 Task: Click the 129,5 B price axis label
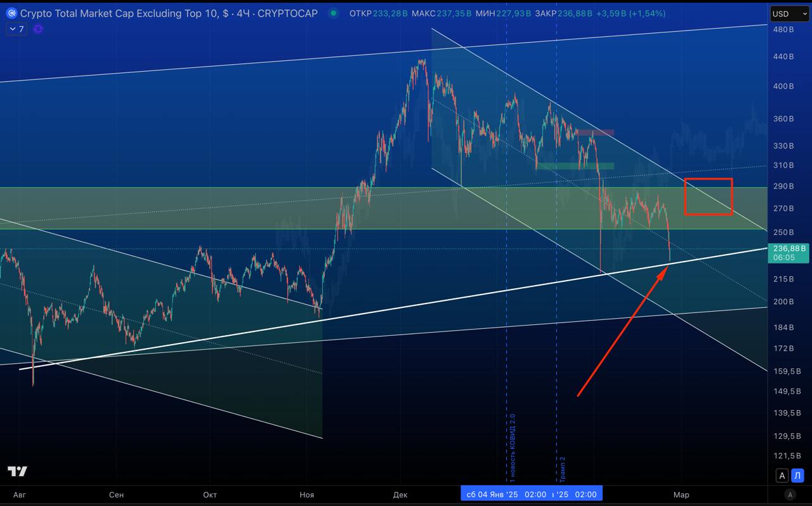[x=787, y=436]
